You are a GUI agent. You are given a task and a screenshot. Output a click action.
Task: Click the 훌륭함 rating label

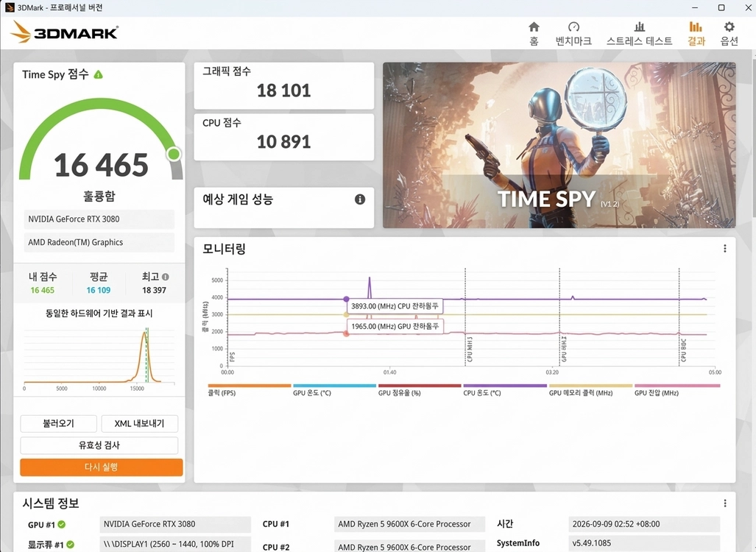pos(99,197)
